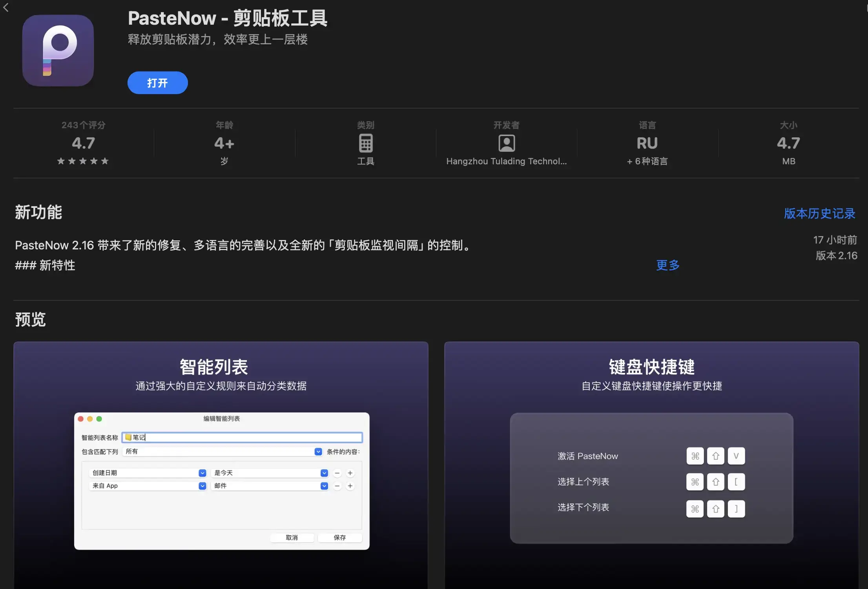This screenshot has height=589, width=868.
Task: Expand the 所有 match dropdown
Action: point(318,451)
